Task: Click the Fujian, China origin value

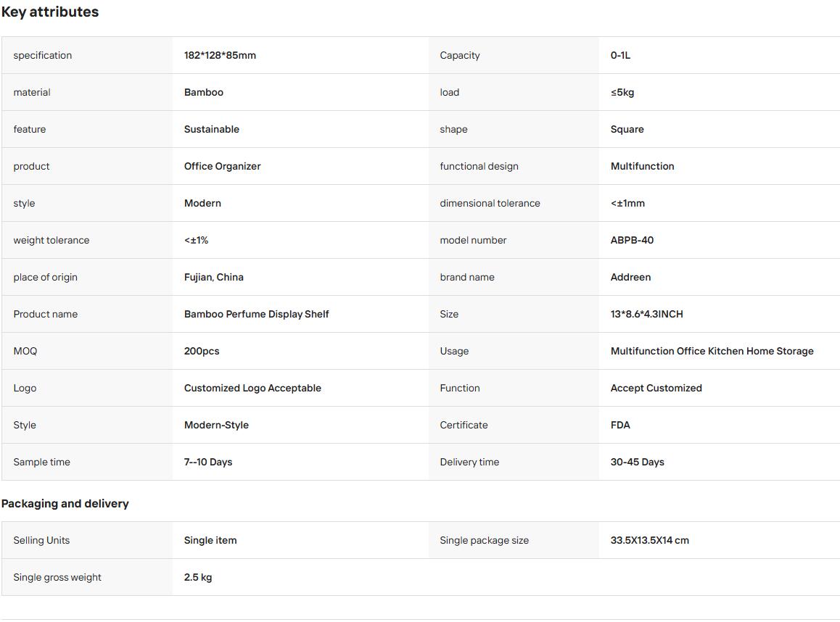Action: [x=214, y=277]
